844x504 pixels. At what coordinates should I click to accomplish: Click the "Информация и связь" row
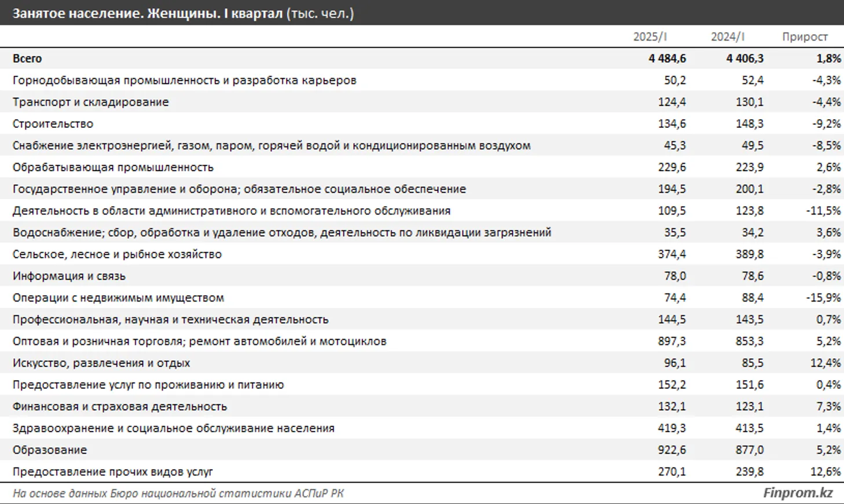click(x=69, y=276)
